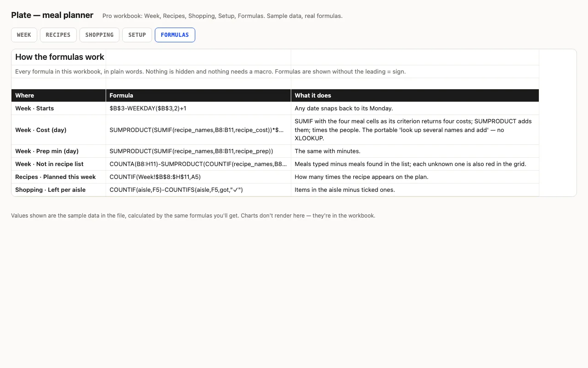Select the 'Week · Starts' cell

(59, 109)
